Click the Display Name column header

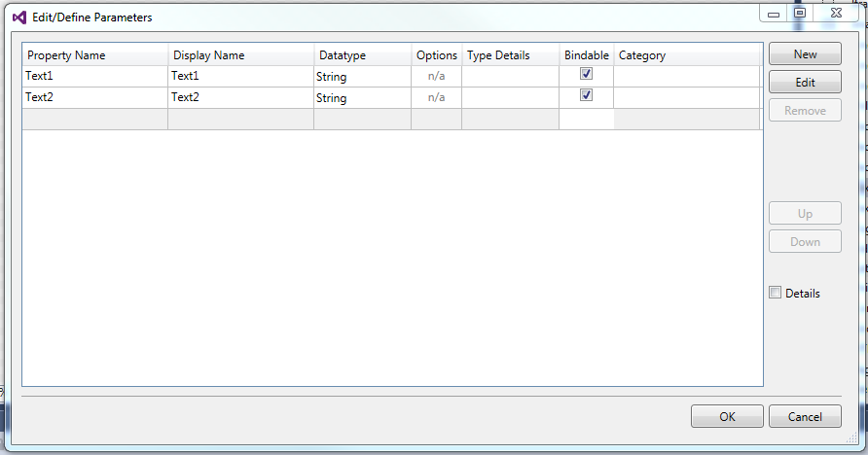(x=240, y=55)
